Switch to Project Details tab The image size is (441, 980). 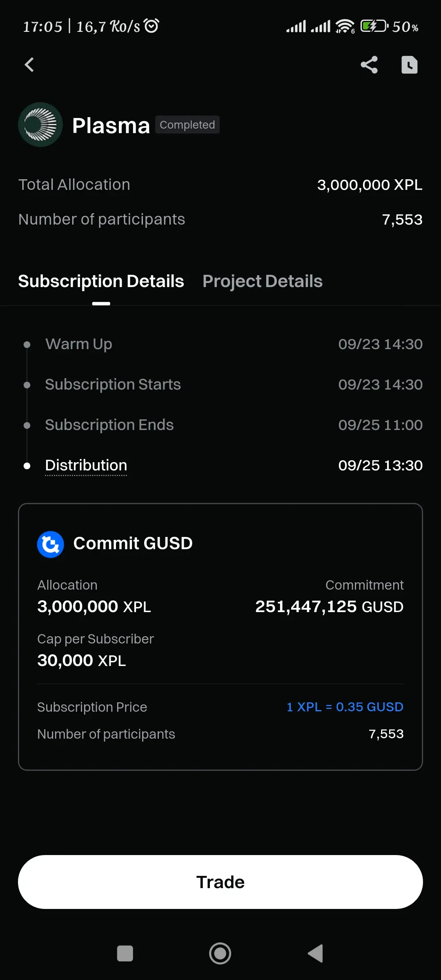click(x=263, y=281)
